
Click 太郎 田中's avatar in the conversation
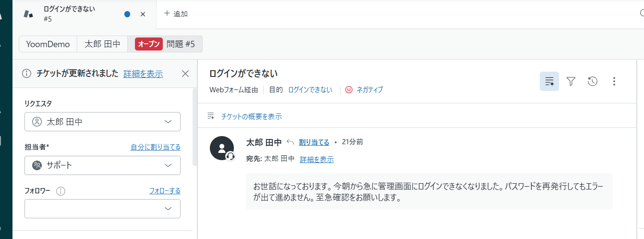click(222, 148)
